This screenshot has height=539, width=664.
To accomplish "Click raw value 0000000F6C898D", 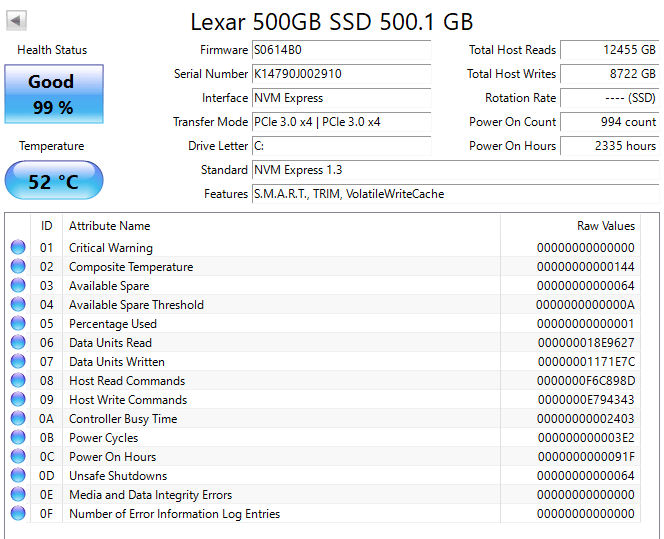I will pos(586,381).
